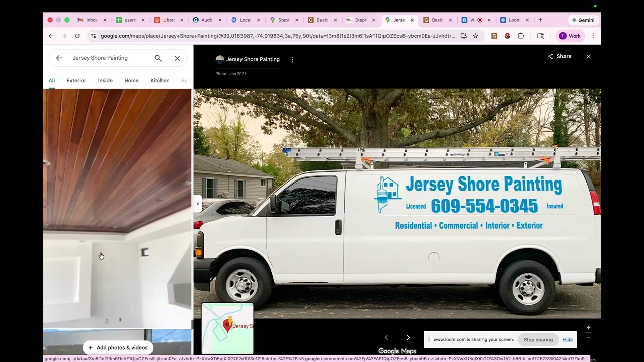Show the next photo
The width and height of the screenshot is (644, 362).
408,337
